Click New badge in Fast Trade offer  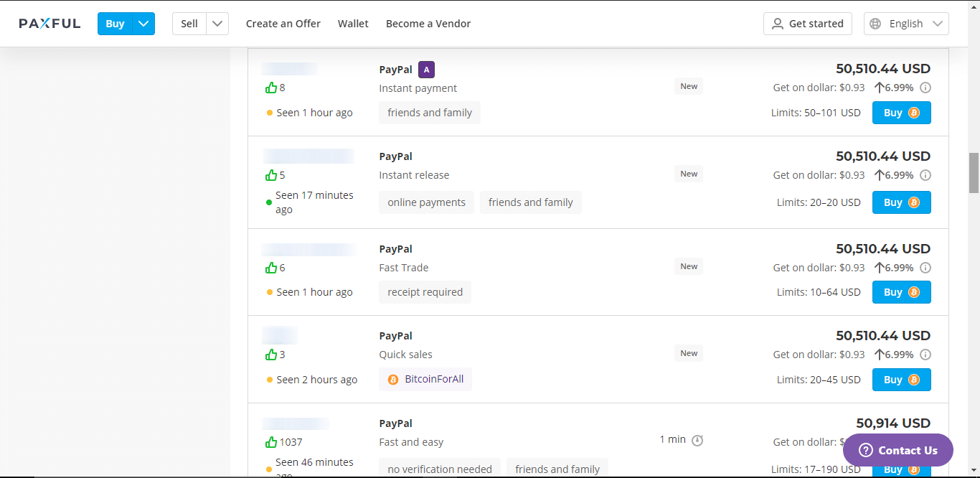689,266
